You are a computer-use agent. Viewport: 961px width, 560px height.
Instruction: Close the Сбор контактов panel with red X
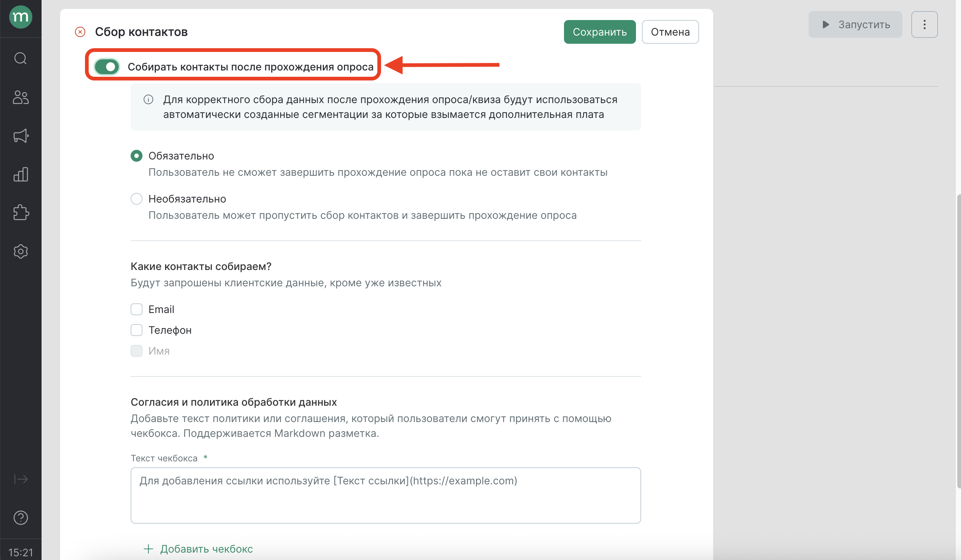80,32
